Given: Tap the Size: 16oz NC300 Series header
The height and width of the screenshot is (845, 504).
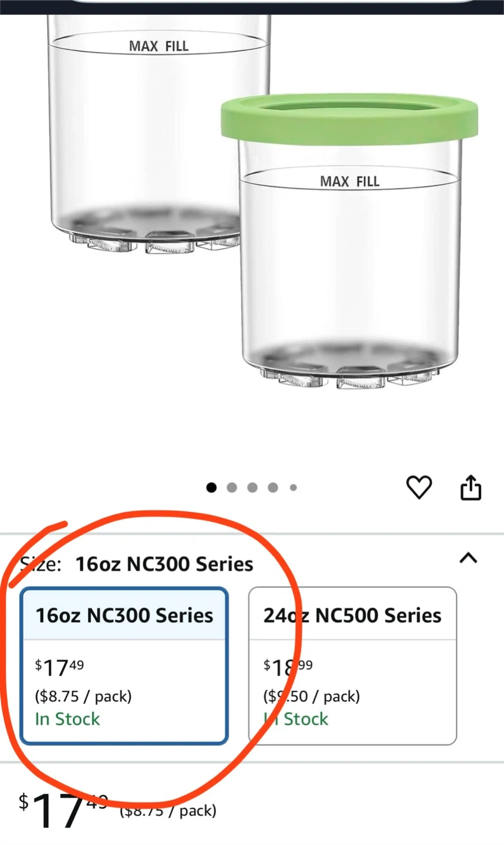Looking at the screenshot, I should pos(164,564).
